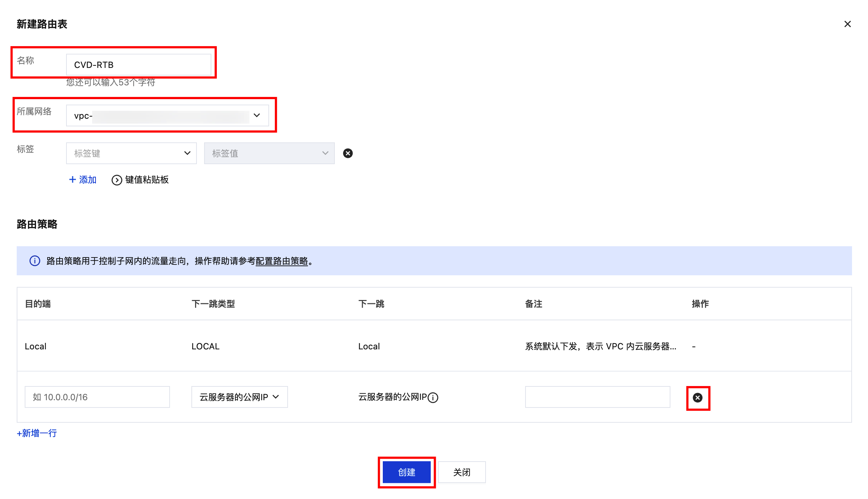This screenshot has height=499, width=868.
Task: Click the 关闭 button
Action: tap(462, 472)
